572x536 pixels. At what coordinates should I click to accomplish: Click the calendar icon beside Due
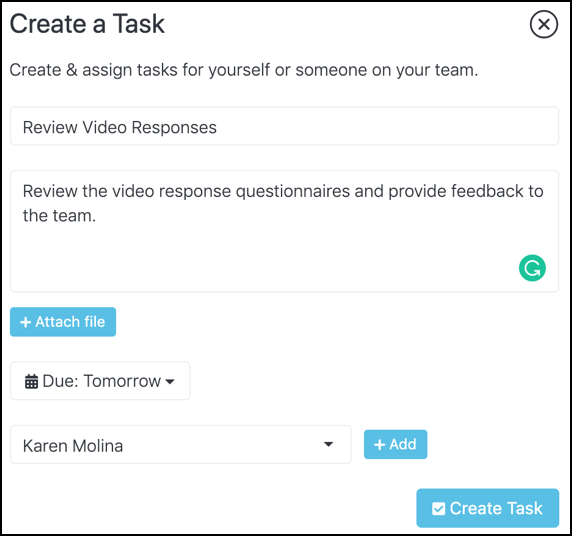coord(31,382)
